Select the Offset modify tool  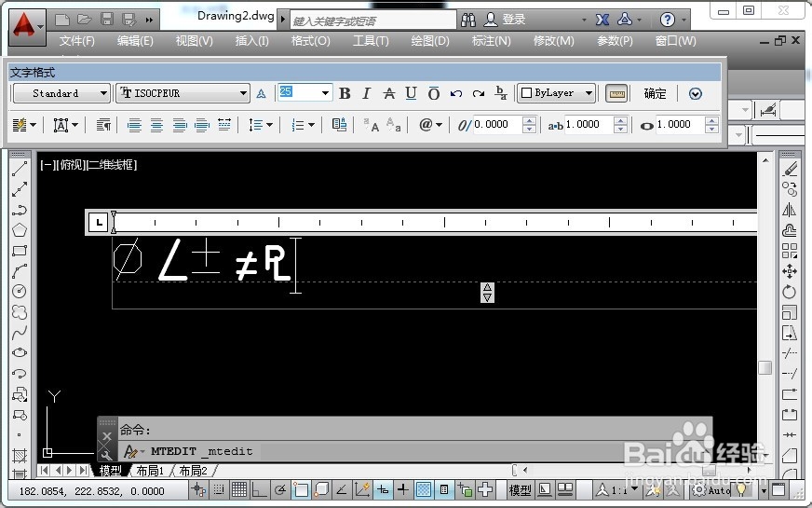790,230
